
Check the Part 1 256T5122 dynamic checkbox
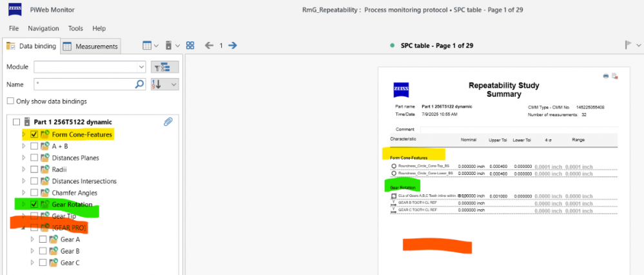pyautogui.click(x=16, y=122)
